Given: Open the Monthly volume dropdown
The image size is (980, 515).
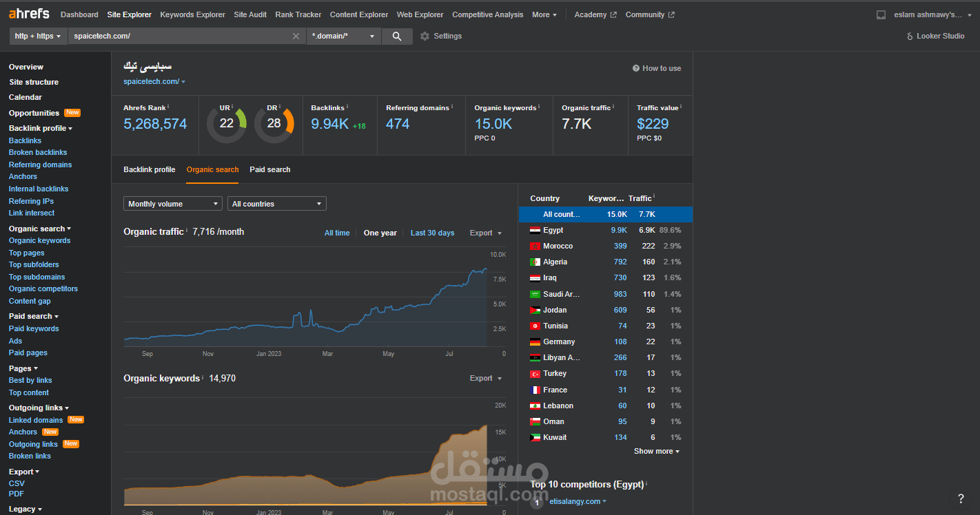Looking at the screenshot, I should [173, 204].
